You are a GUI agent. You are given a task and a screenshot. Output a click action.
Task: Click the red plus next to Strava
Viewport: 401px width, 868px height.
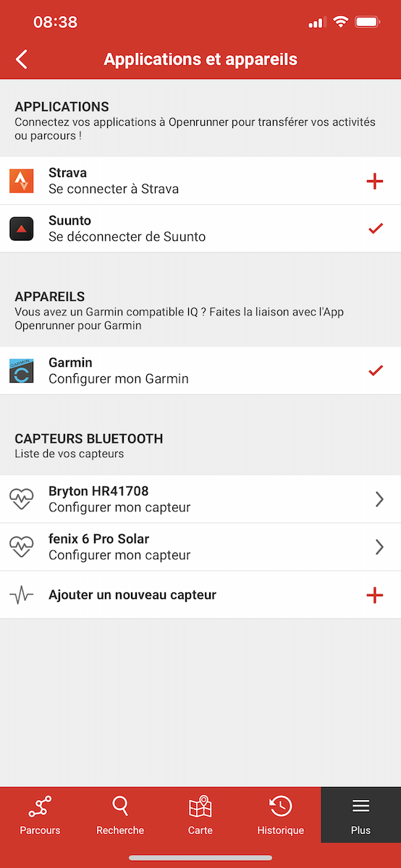(x=375, y=181)
